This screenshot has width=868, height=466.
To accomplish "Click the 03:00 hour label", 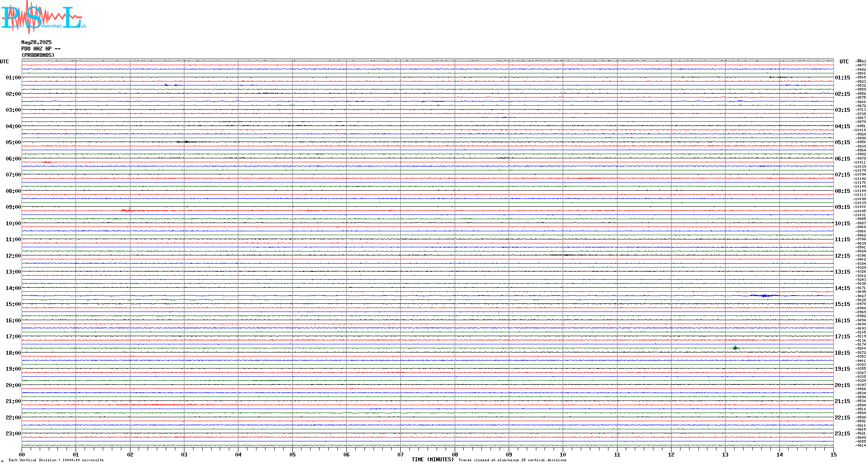I will point(13,110).
